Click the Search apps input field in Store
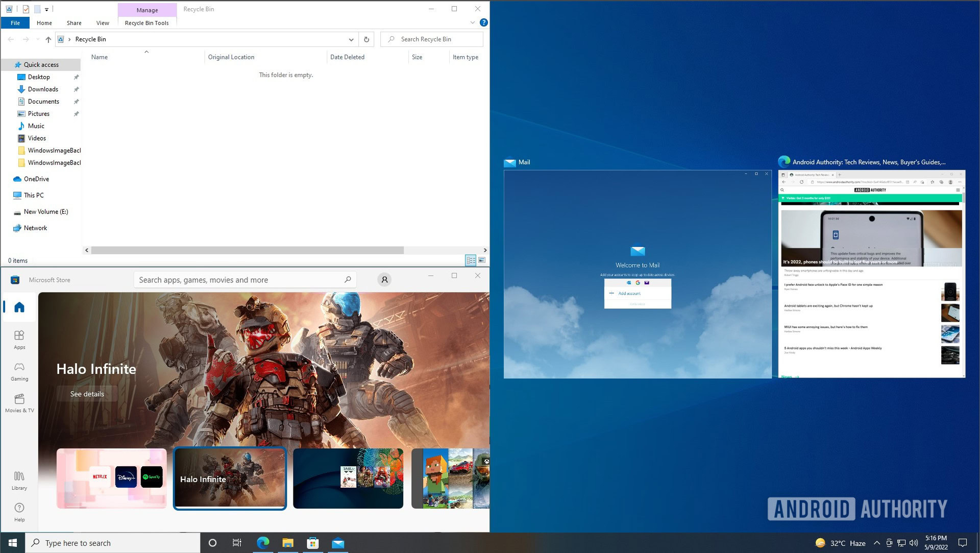 246,279
